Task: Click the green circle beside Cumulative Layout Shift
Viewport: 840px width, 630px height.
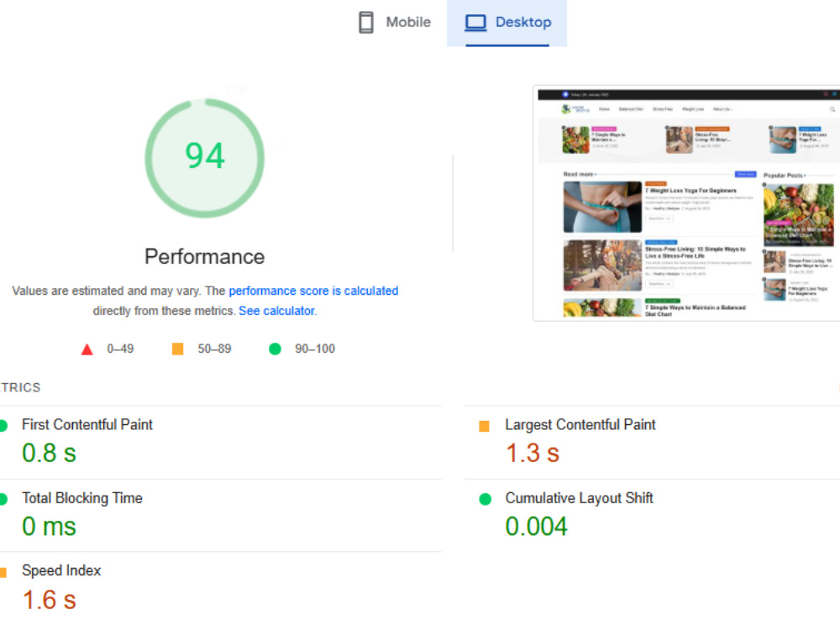Action: 485,499
